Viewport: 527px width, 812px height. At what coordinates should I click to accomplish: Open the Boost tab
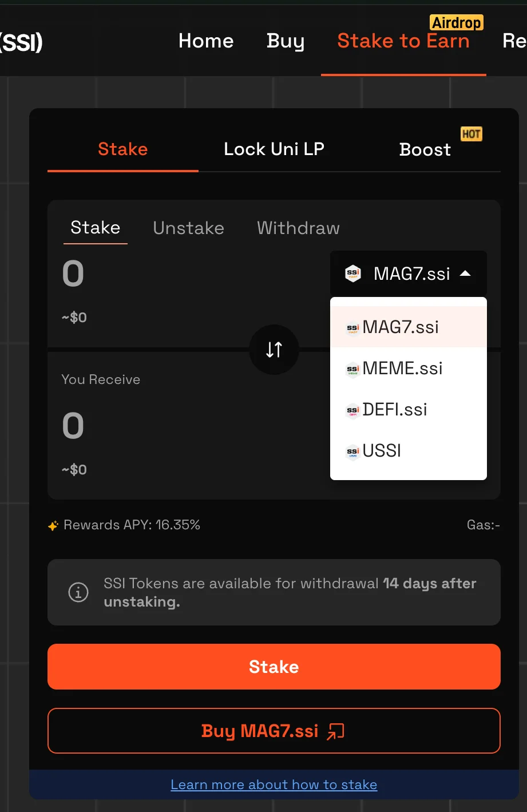click(x=425, y=149)
